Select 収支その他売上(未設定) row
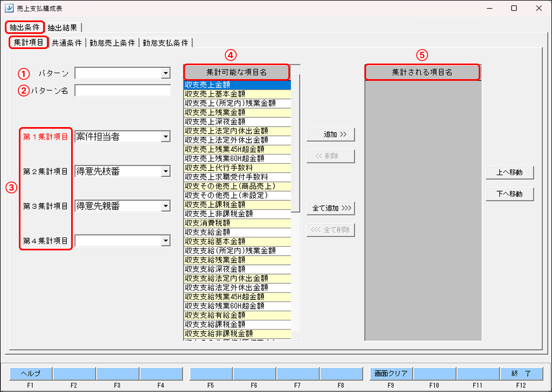This screenshot has width=552, height=392. [237, 195]
